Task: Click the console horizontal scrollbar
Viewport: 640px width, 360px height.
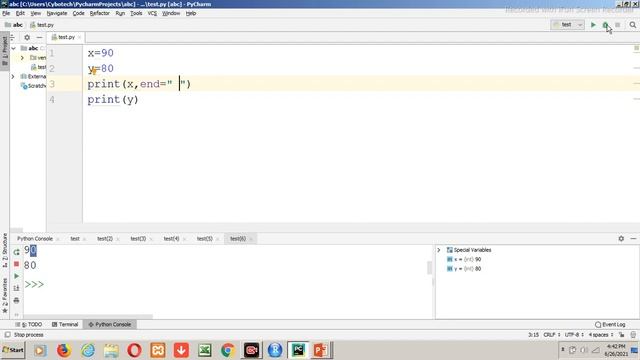Action: pyautogui.click(x=88, y=316)
